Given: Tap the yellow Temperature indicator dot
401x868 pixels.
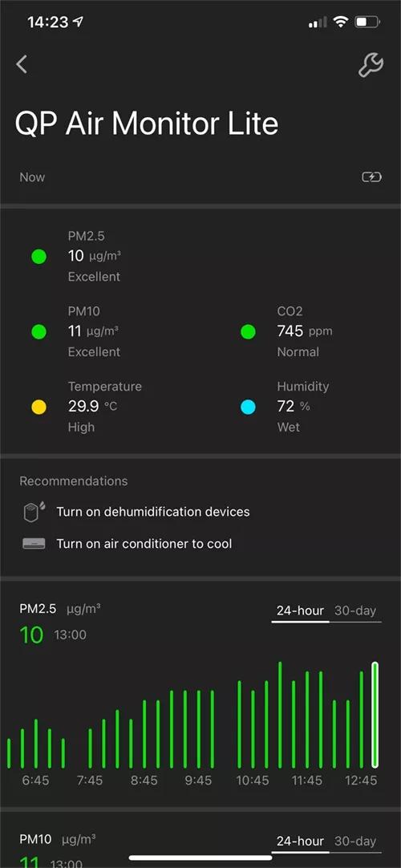Looking at the screenshot, I should pyautogui.click(x=38, y=408).
